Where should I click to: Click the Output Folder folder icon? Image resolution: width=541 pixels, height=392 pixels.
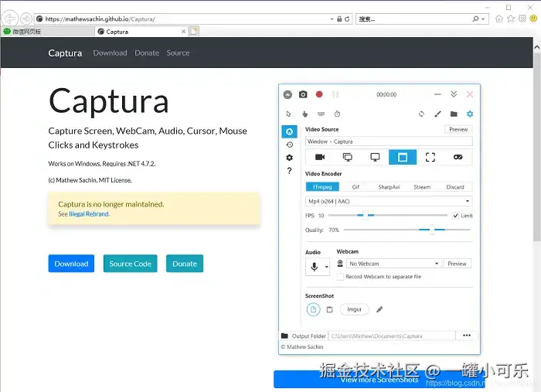click(x=284, y=336)
